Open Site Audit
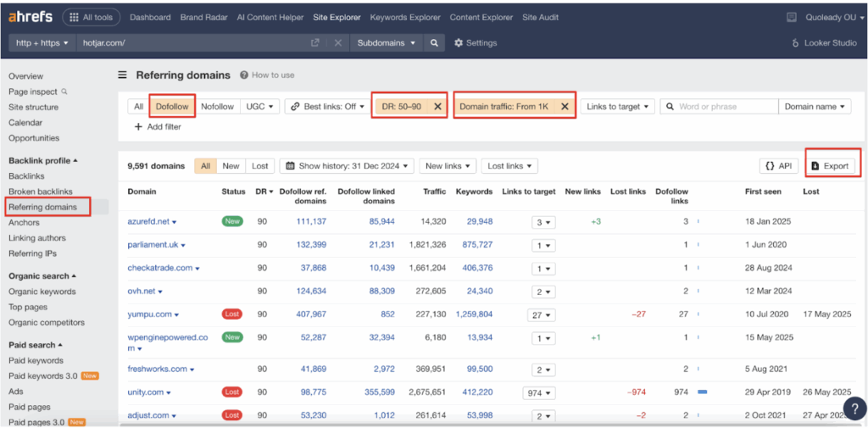 tap(542, 17)
